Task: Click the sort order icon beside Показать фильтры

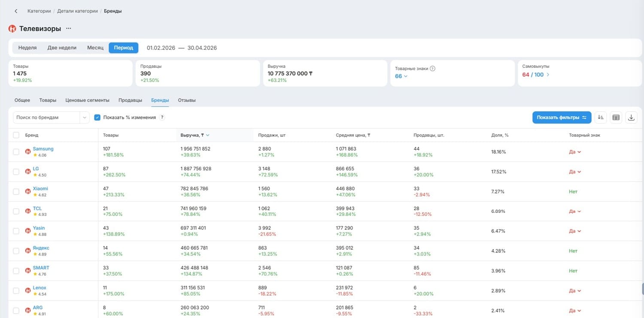Action: 601,118
